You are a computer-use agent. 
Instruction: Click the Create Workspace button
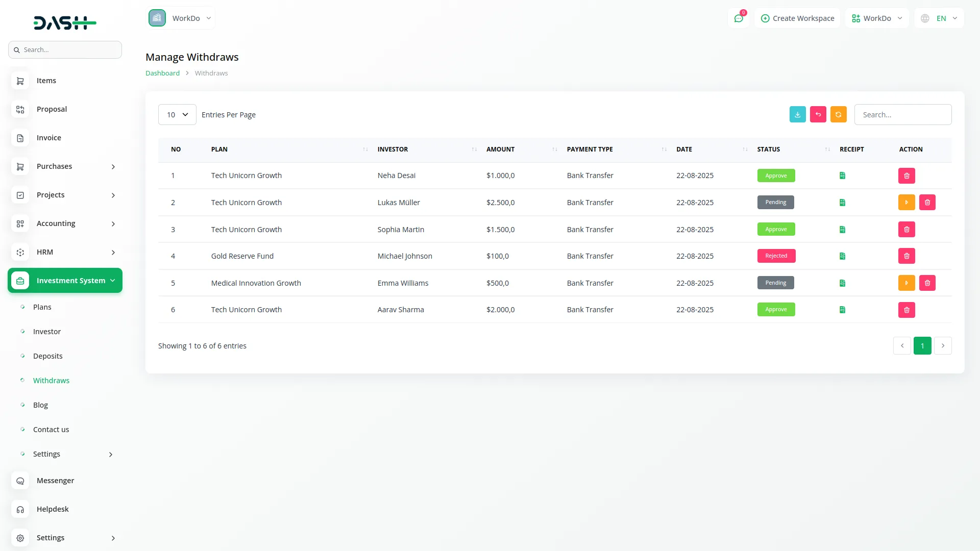coord(797,18)
